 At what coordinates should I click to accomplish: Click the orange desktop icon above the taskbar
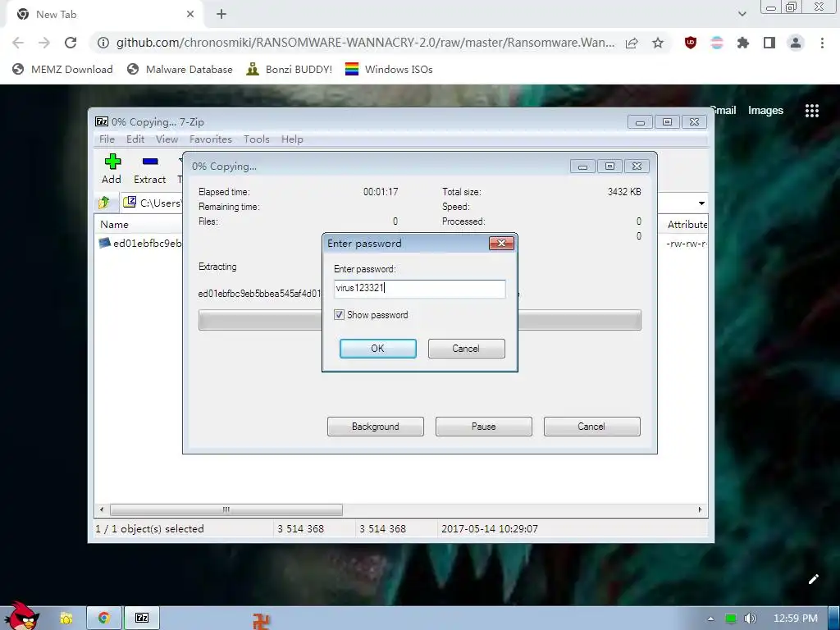click(x=261, y=622)
